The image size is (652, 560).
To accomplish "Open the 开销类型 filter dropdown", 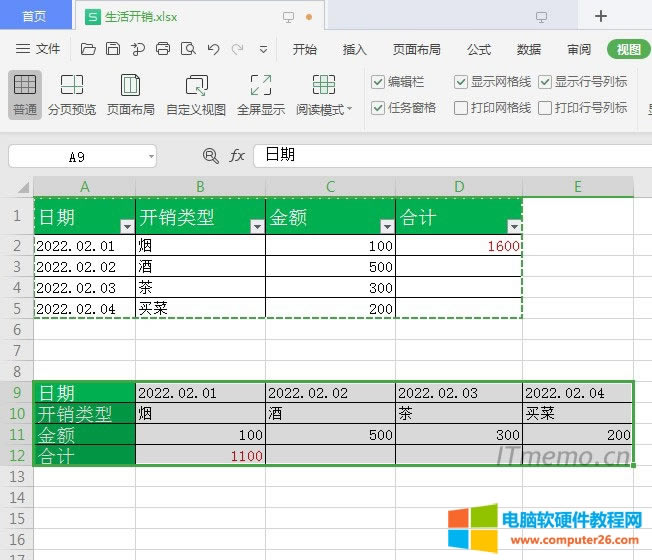I will (x=256, y=227).
